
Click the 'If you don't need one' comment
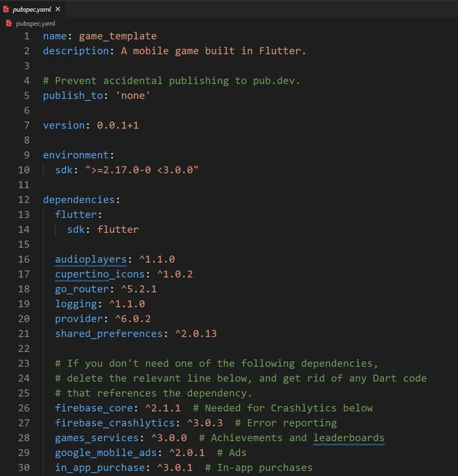pos(217,364)
